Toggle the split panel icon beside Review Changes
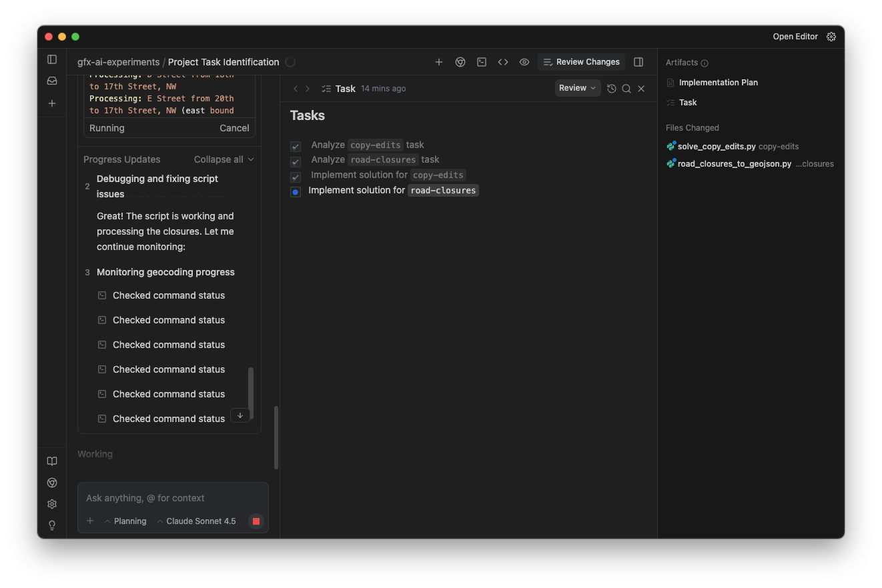The height and width of the screenshot is (588, 882). point(638,61)
